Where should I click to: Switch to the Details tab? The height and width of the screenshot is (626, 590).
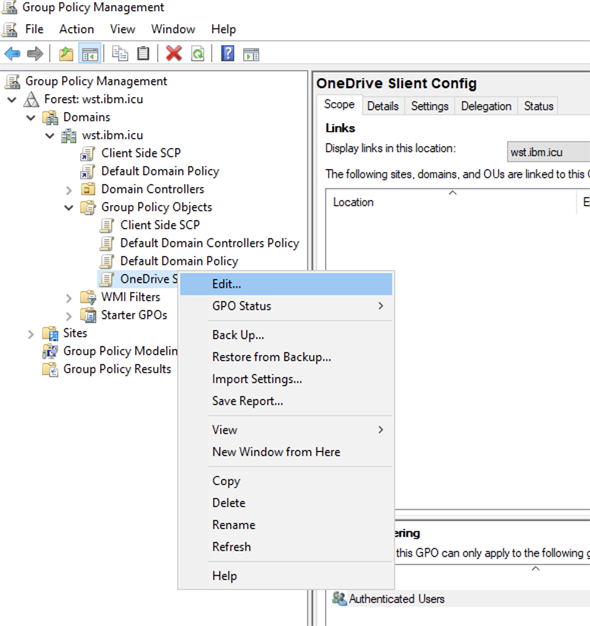383,106
